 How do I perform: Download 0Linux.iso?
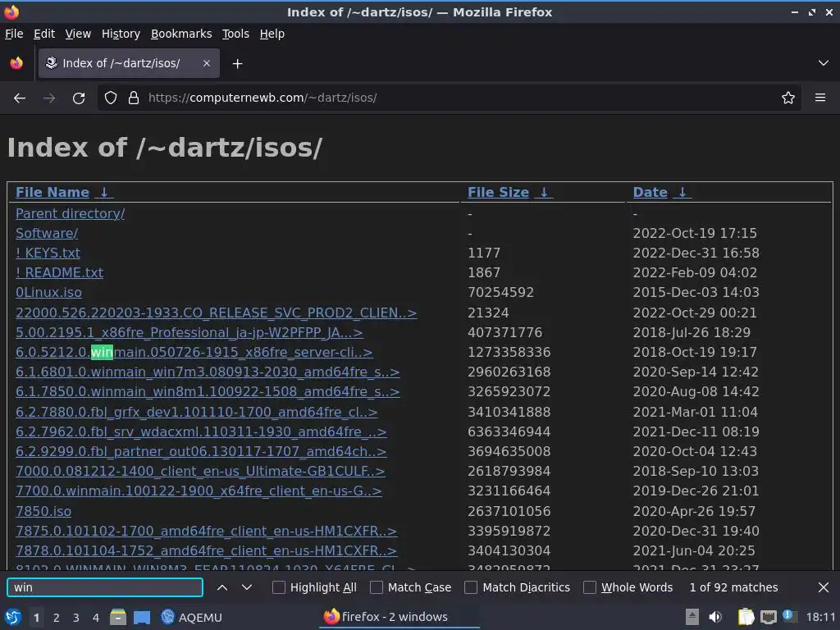point(48,293)
